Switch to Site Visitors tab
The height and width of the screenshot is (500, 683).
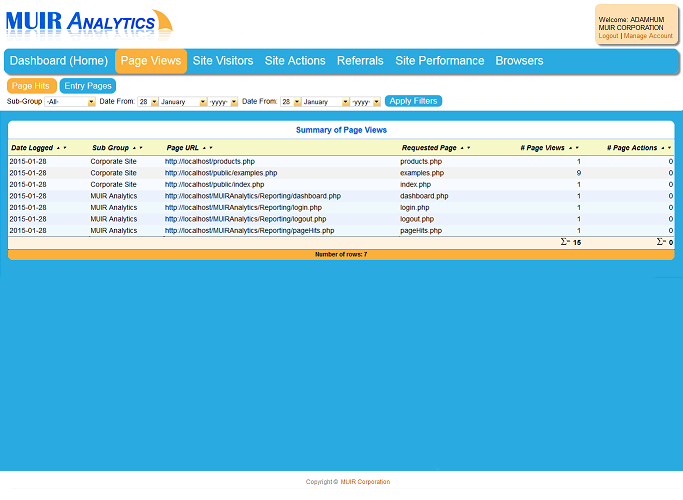[x=223, y=61]
